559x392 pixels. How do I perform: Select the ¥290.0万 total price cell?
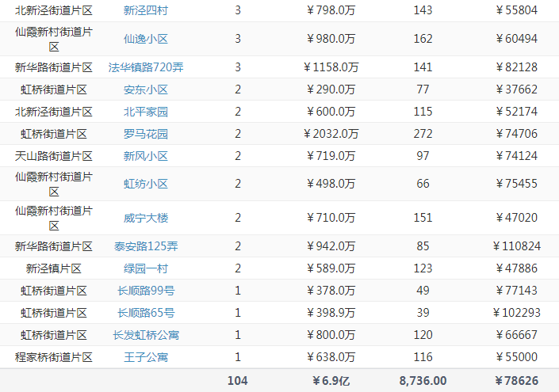[331, 89]
